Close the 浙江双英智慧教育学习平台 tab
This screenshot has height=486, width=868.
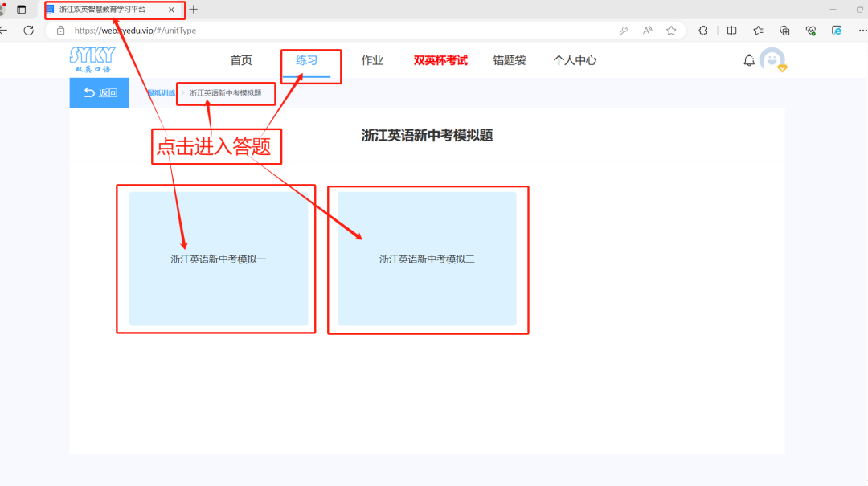(171, 10)
